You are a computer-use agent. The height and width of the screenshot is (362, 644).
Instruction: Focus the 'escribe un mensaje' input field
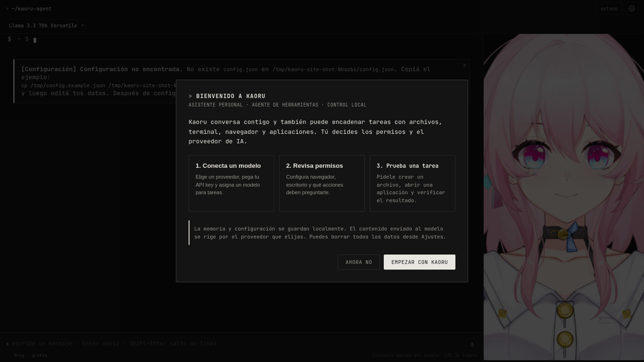236,344
